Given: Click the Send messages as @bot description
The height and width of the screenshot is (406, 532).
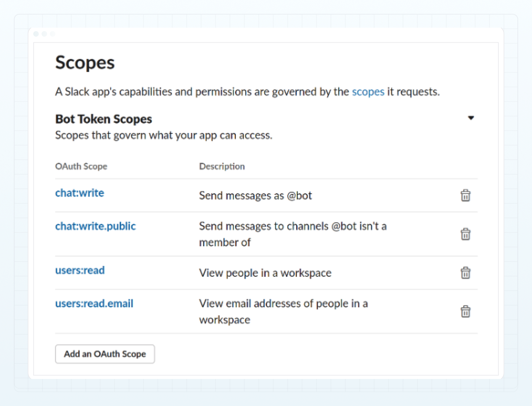Looking at the screenshot, I should click(255, 195).
